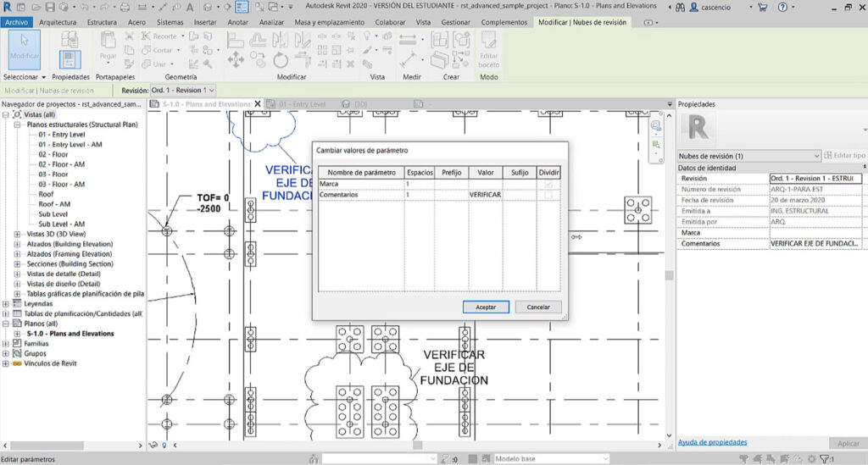Open Nubes de revisión type selector dropdown
Image resolution: width=868 pixels, height=465 pixels.
coord(816,156)
